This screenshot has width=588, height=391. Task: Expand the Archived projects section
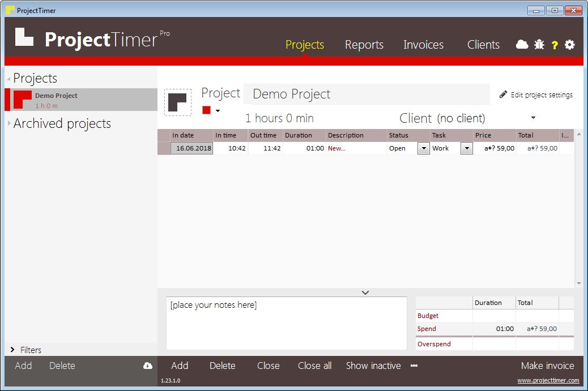pyautogui.click(x=9, y=123)
